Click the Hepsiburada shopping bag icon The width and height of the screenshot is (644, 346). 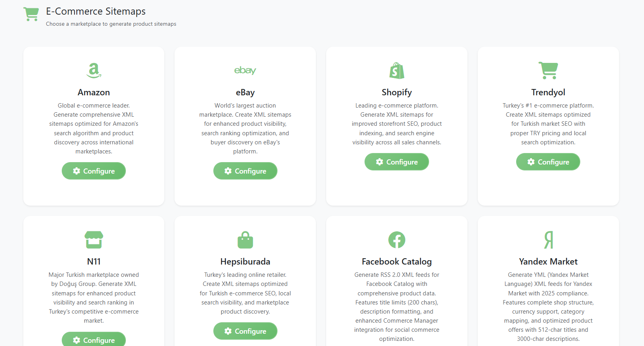coord(245,240)
